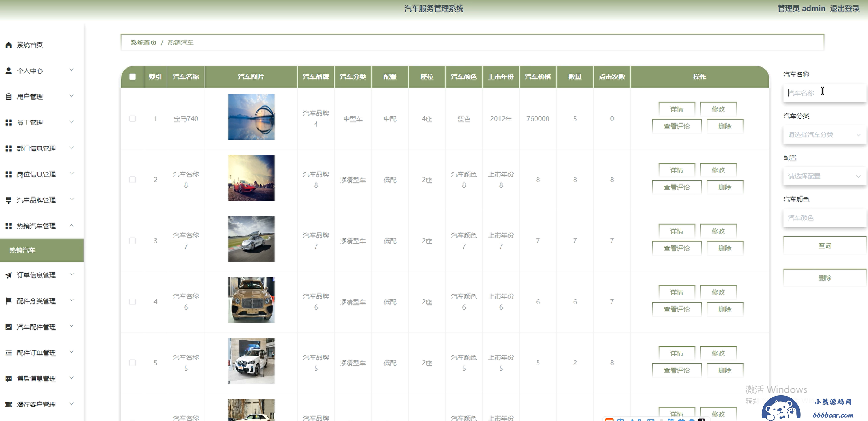This screenshot has height=421, width=868.
Task: Click 查看评论 button for 汽车名称5 row
Action: click(677, 370)
